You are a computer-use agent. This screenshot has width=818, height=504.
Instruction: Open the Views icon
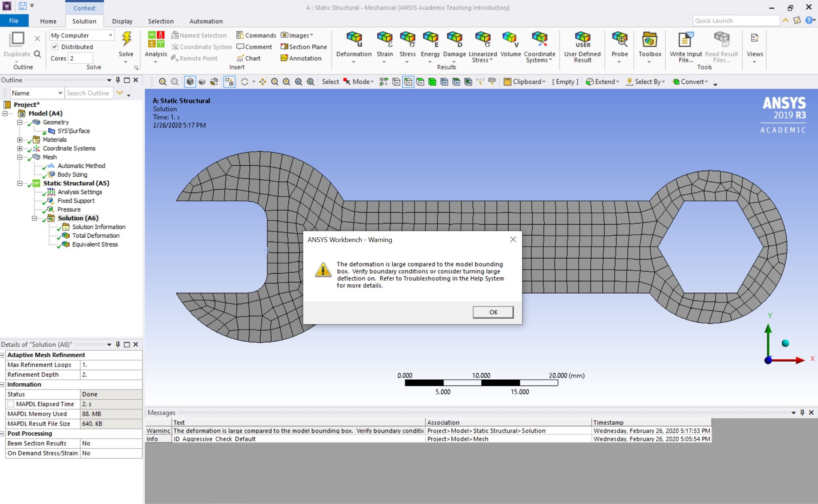(x=755, y=38)
